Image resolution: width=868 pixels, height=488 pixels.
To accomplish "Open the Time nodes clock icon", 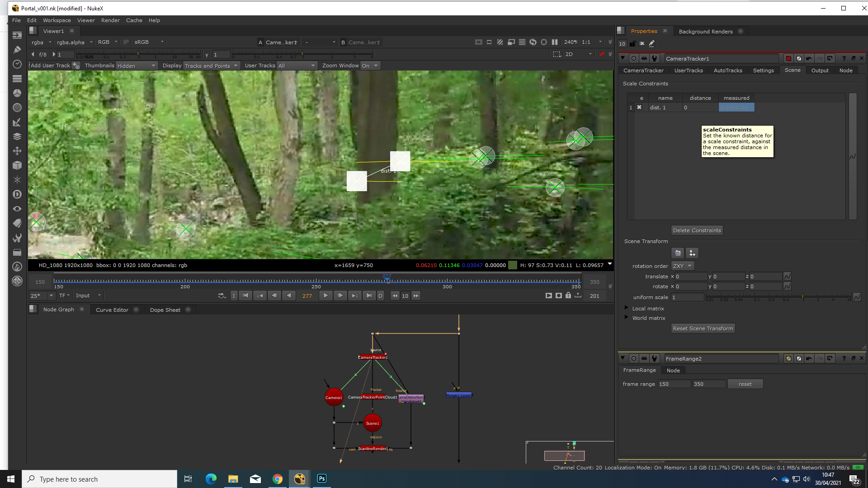I will 17,64.
